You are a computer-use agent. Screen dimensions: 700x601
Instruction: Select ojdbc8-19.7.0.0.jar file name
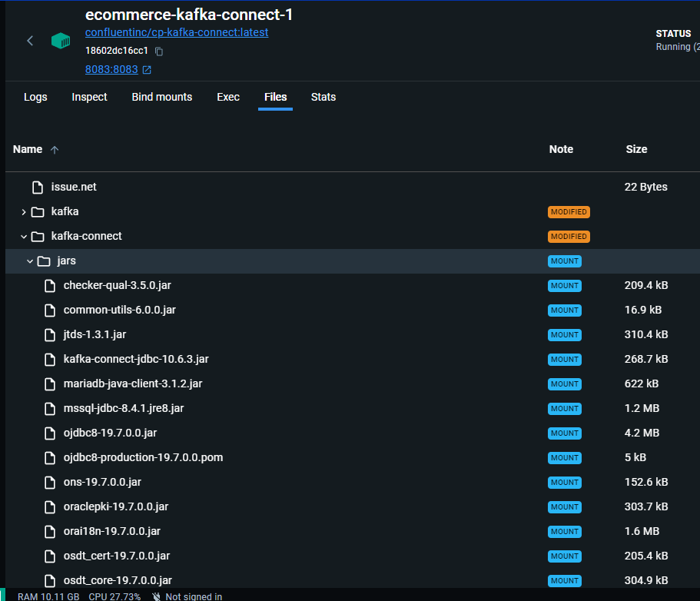(111, 433)
